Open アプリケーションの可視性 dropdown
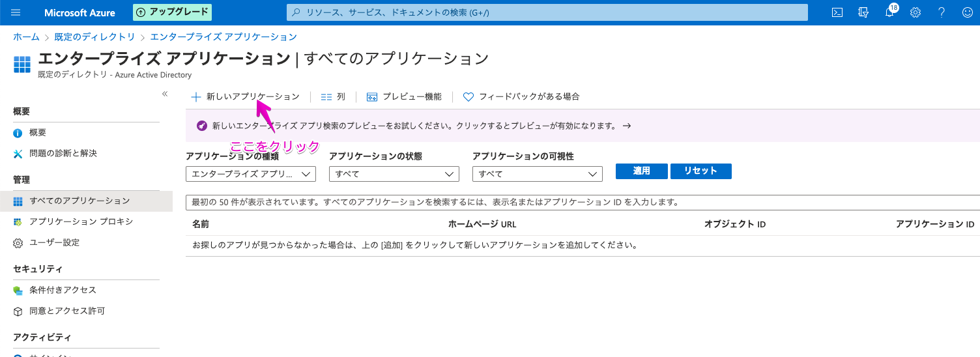This screenshot has height=357, width=980. [538, 174]
